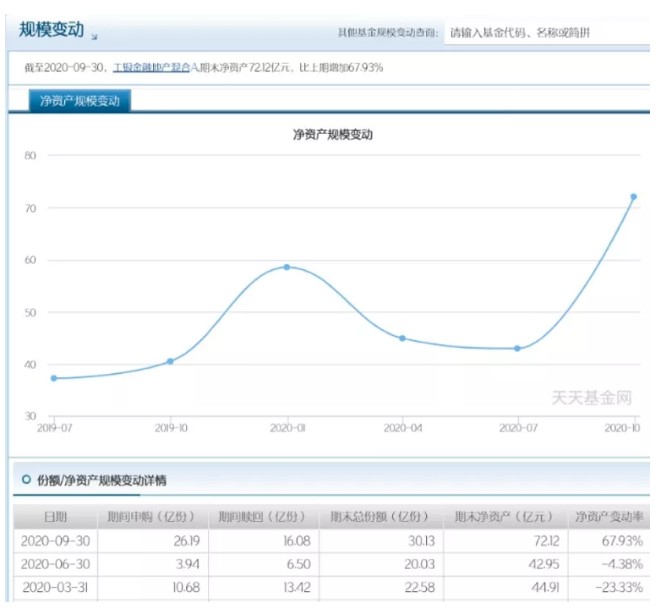Image resolution: width=660 pixels, height=607 pixels.
Task: Click the 26.19 subscription value
Action: [x=186, y=541]
